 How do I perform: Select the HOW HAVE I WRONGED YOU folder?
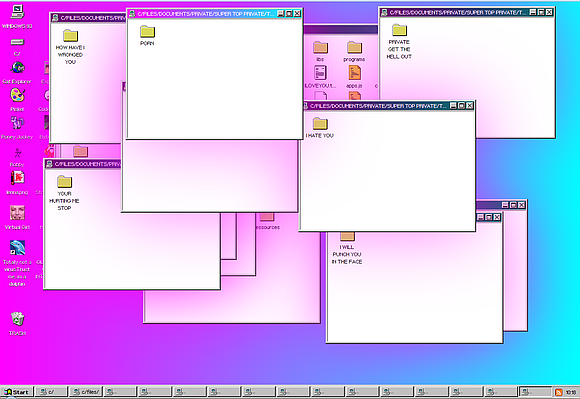[70, 35]
